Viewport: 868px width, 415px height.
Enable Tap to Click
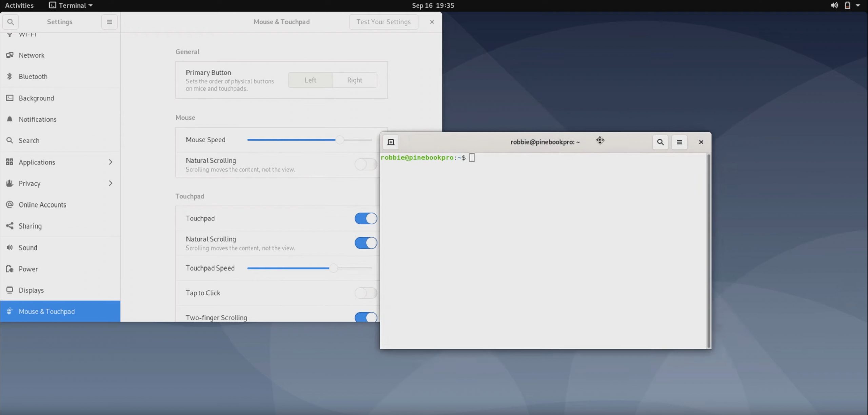pos(366,293)
